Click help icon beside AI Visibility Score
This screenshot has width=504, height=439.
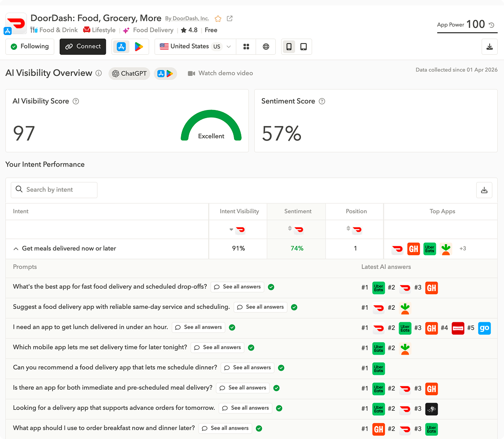[76, 101]
